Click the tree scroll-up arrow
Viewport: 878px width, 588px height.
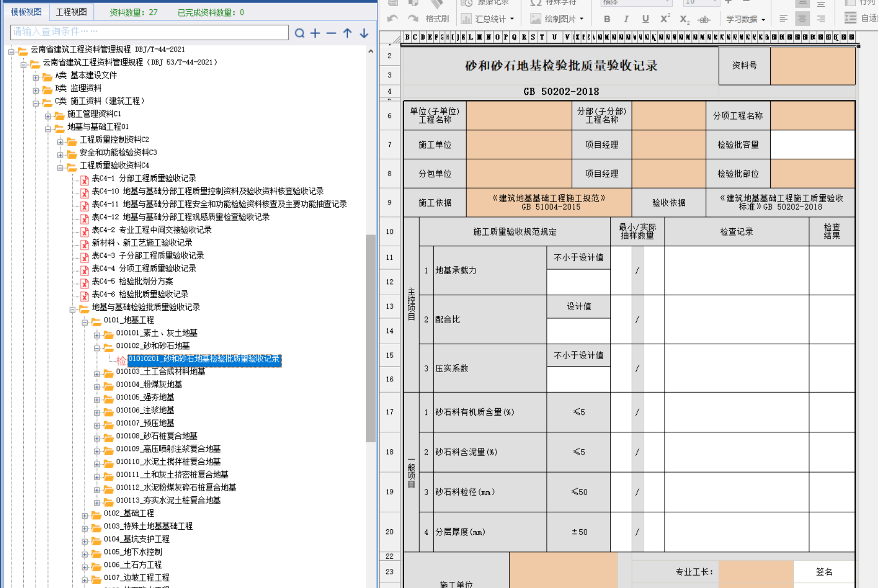click(371, 52)
